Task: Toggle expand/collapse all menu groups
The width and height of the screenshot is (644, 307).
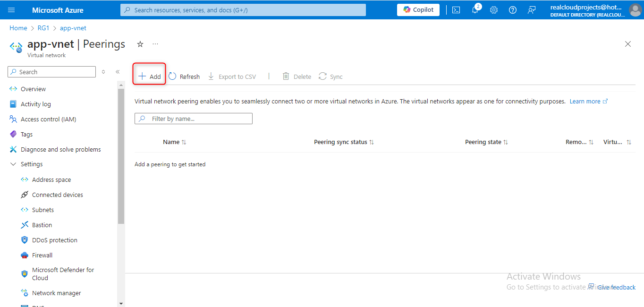Action: click(x=104, y=72)
